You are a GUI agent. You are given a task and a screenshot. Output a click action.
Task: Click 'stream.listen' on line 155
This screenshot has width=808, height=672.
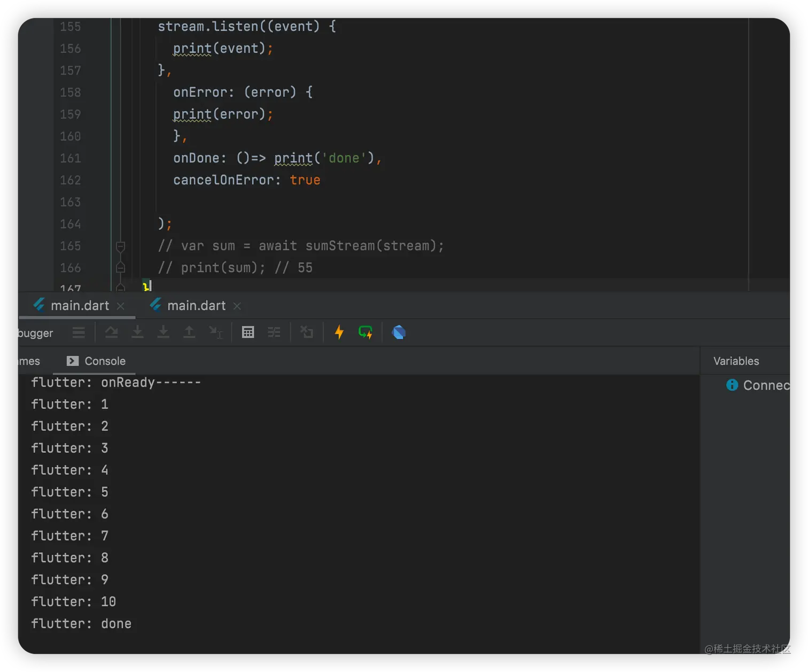coord(208,27)
